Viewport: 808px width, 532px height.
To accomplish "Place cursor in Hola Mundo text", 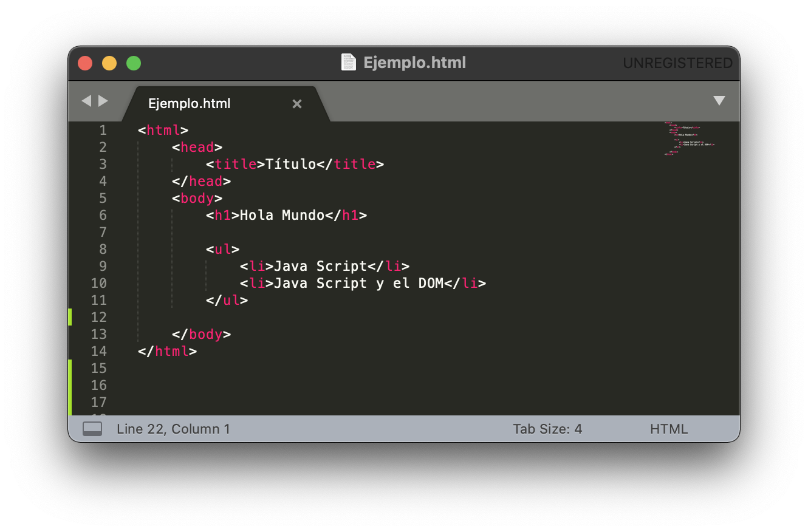I will point(282,215).
